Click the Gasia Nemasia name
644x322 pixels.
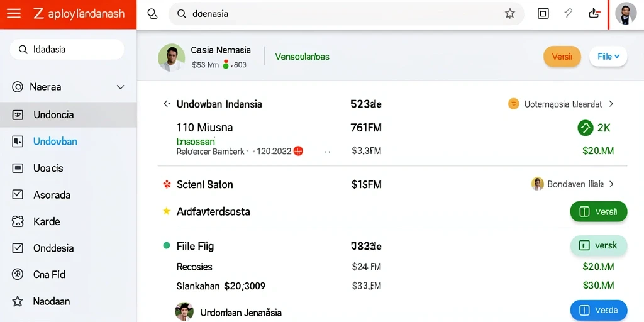(221, 50)
